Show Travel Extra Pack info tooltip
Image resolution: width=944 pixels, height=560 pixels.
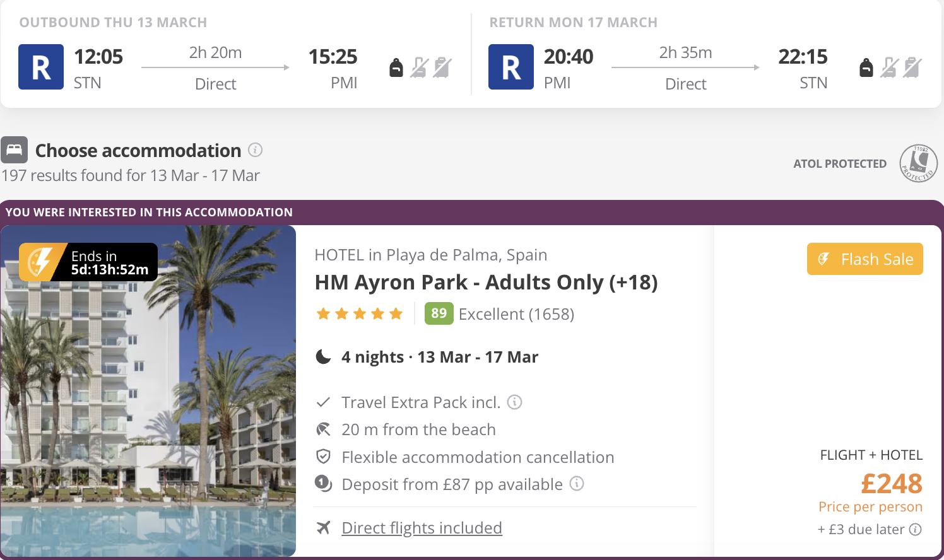(515, 402)
